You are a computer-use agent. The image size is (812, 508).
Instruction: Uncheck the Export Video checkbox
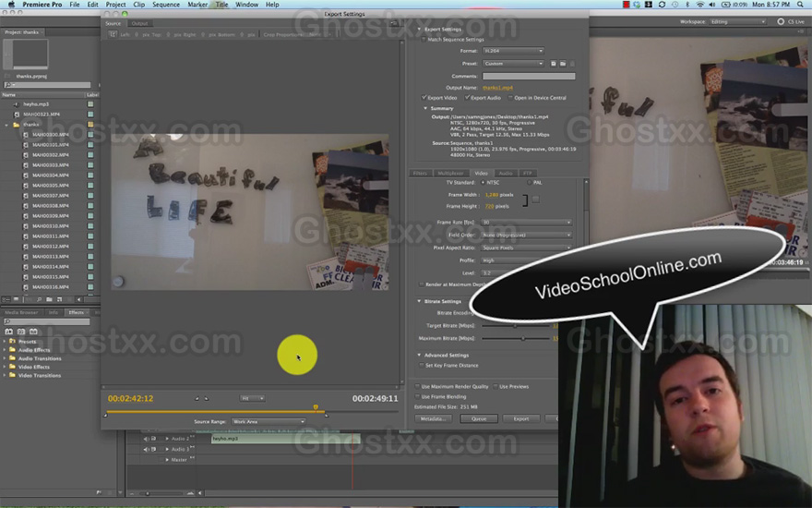click(x=424, y=98)
